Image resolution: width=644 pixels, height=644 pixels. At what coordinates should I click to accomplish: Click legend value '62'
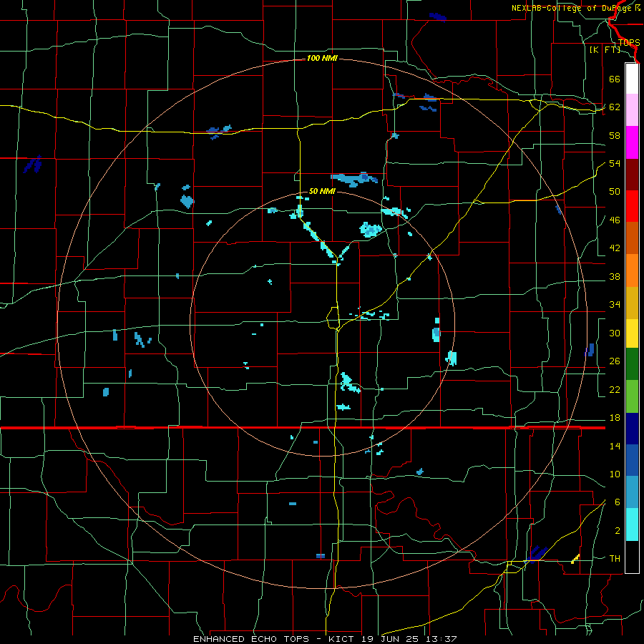(x=615, y=107)
